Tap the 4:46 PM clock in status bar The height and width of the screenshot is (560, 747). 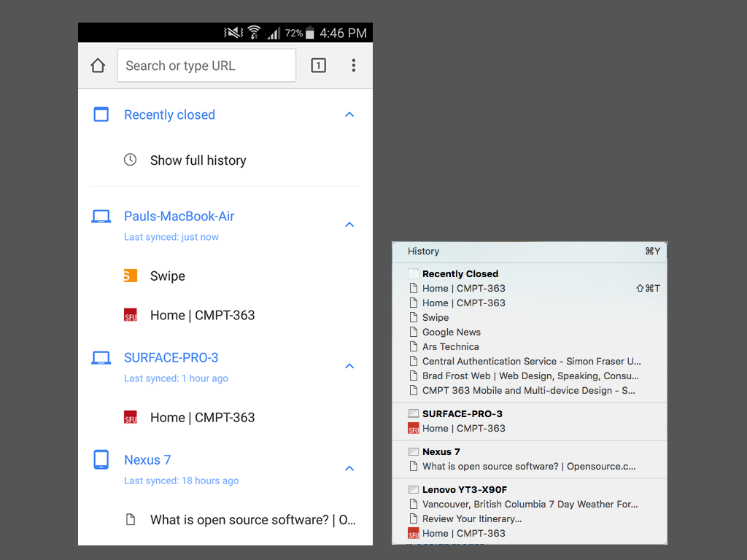point(343,33)
